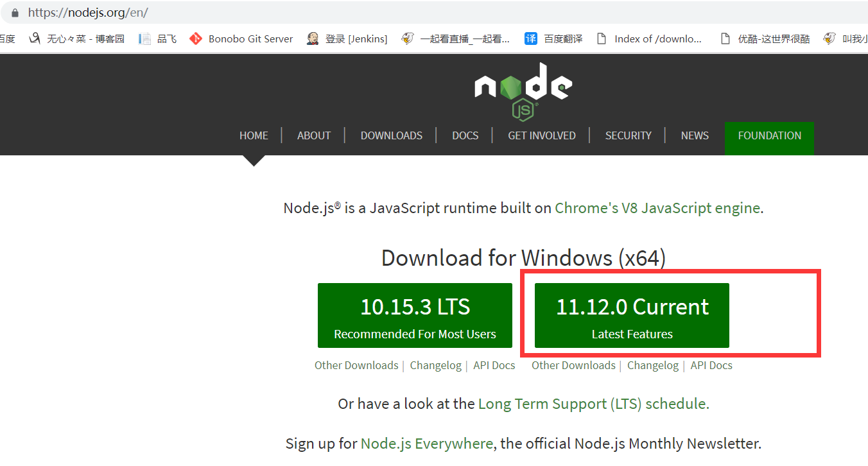
Task: Click the padlock secure-site icon
Action: click(x=15, y=12)
